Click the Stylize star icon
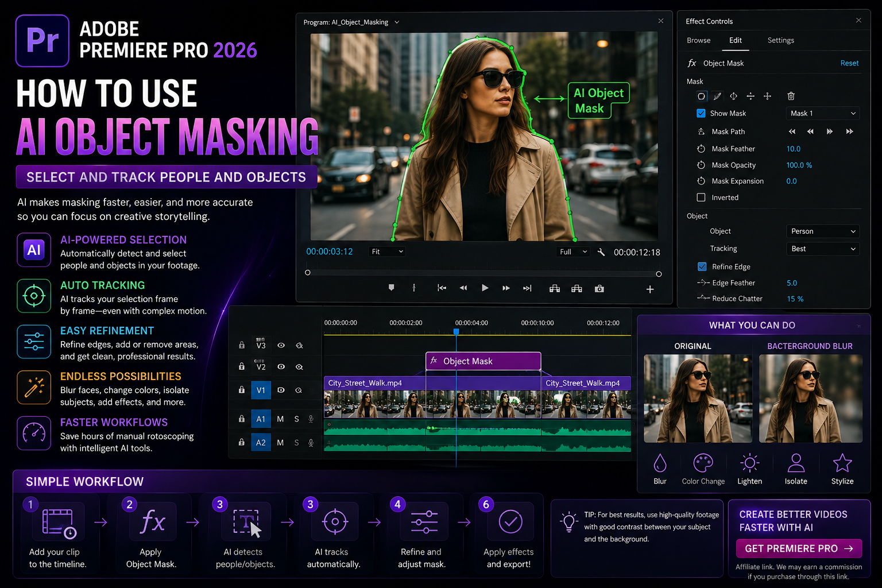882x588 pixels. pos(842,463)
